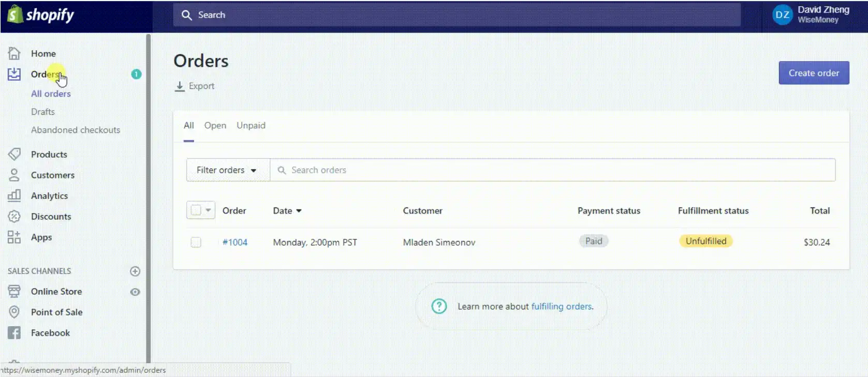
Task: Click the Export download icon
Action: pyautogui.click(x=180, y=86)
